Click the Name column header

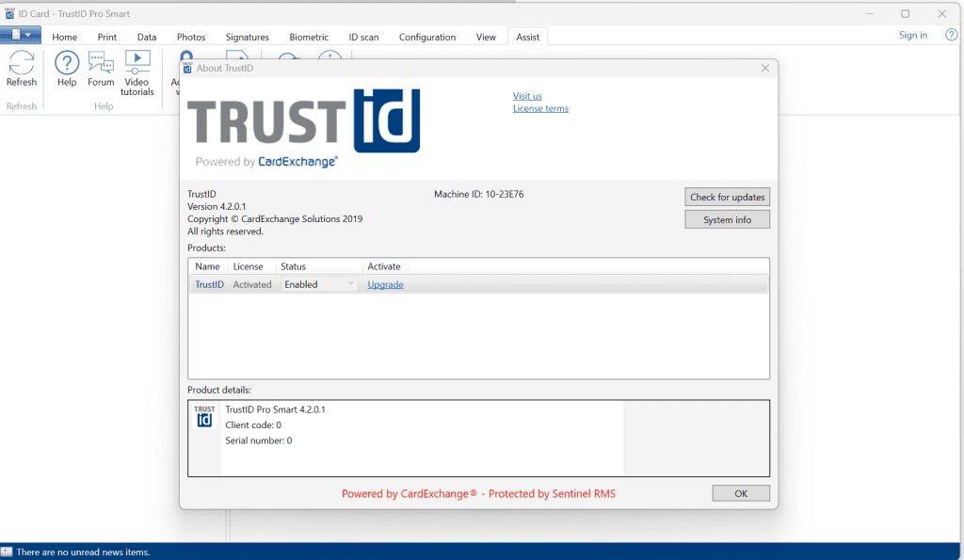[x=208, y=266]
